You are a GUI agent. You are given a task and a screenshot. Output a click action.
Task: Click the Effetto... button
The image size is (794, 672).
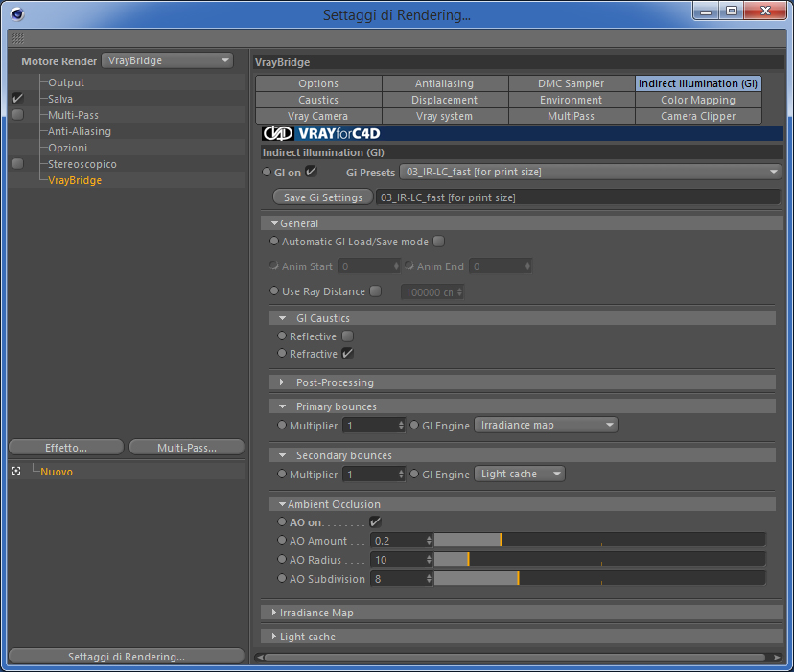coord(66,448)
